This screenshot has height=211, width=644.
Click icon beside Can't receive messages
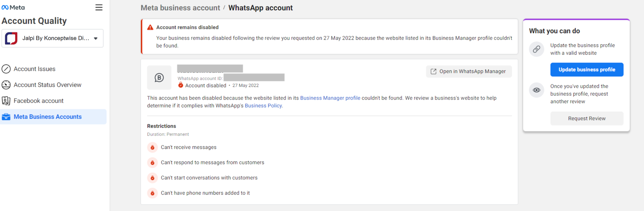point(152,147)
